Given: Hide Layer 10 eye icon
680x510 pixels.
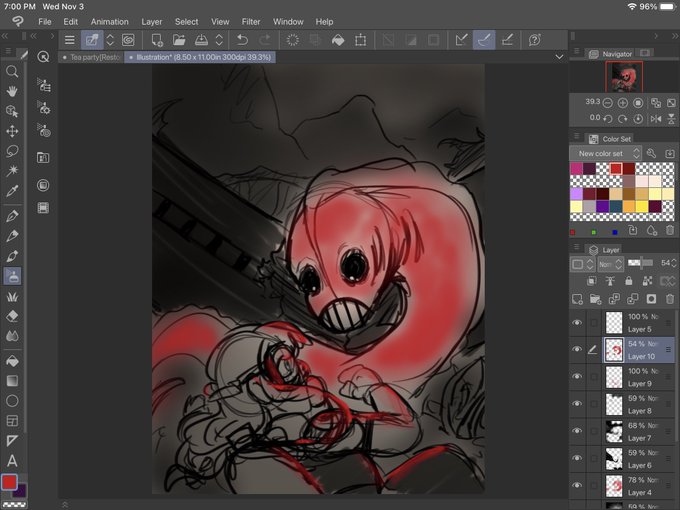Looking at the screenshot, I should coord(577,350).
